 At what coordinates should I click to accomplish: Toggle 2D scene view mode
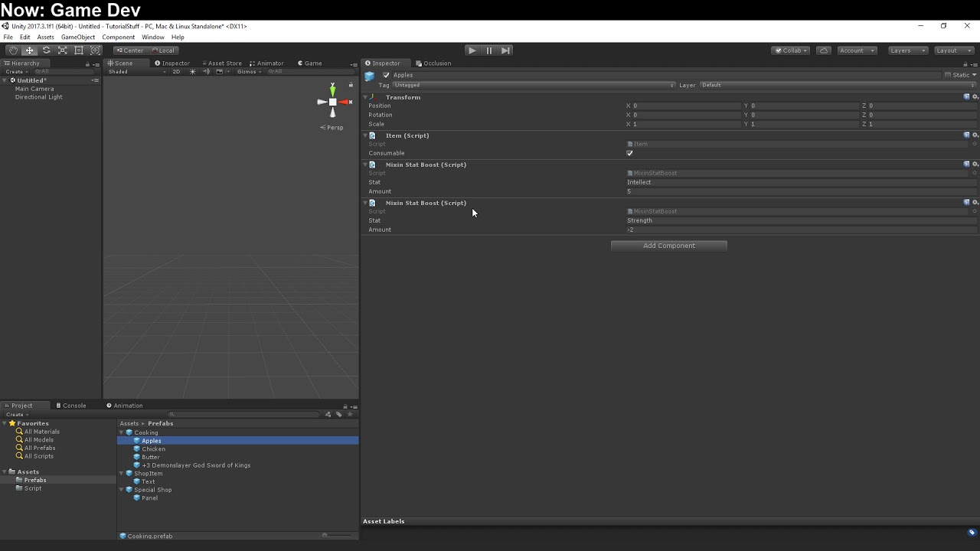176,72
